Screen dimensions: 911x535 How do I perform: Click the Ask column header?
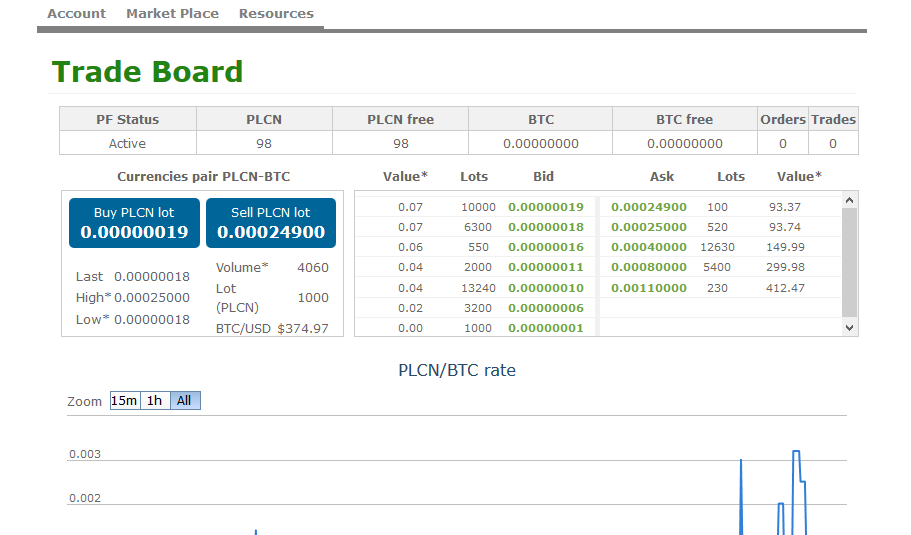point(662,177)
